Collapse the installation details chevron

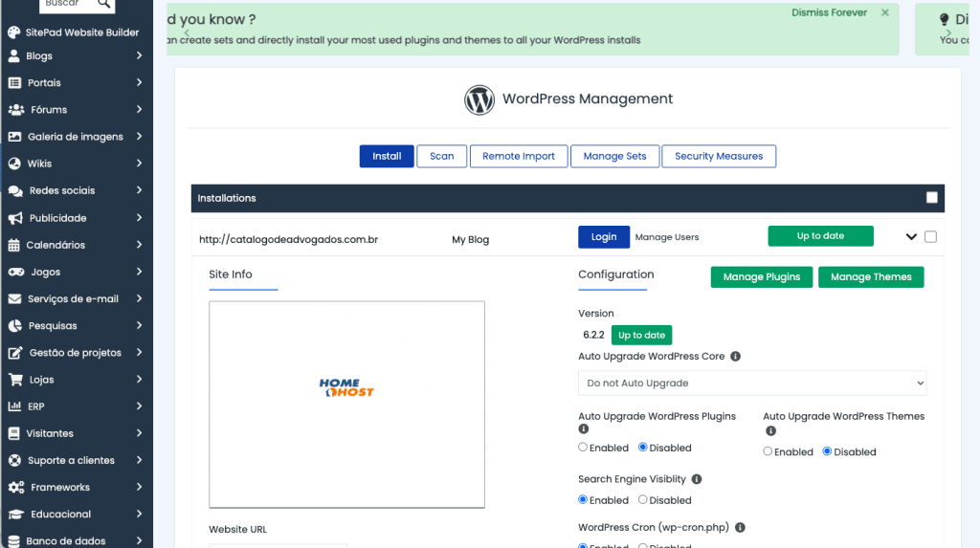click(x=911, y=237)
